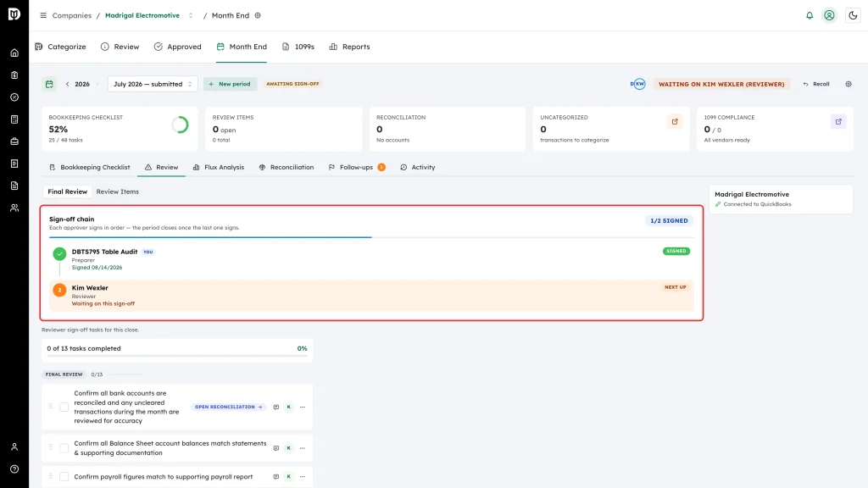Image resolution: width=868 pixels, height=488 pixels.
Task: Click Waiting on Kim Wexler (Reviewer) badge
Action: (721, 84)
